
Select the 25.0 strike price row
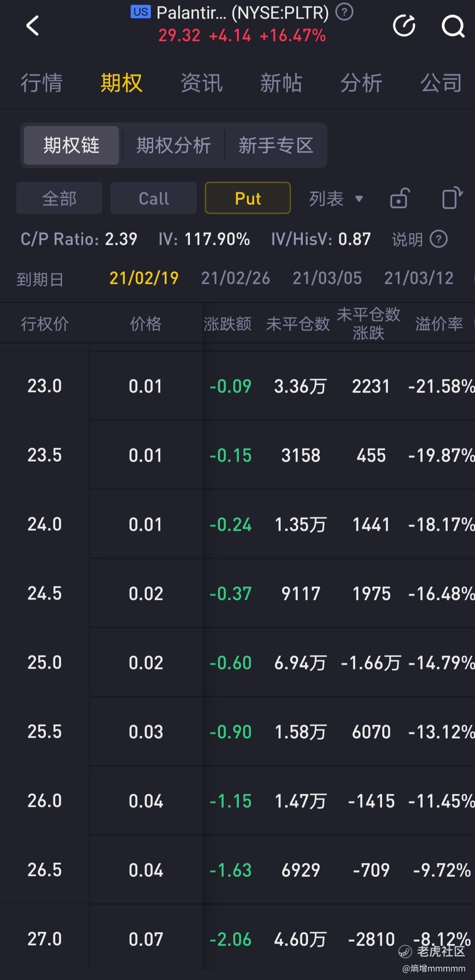click(44, 662)
